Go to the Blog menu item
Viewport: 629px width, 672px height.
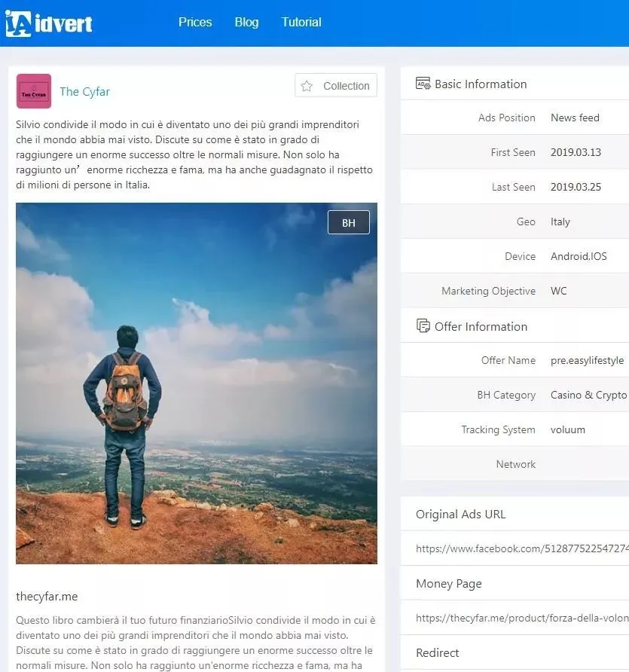pos(246,23)
